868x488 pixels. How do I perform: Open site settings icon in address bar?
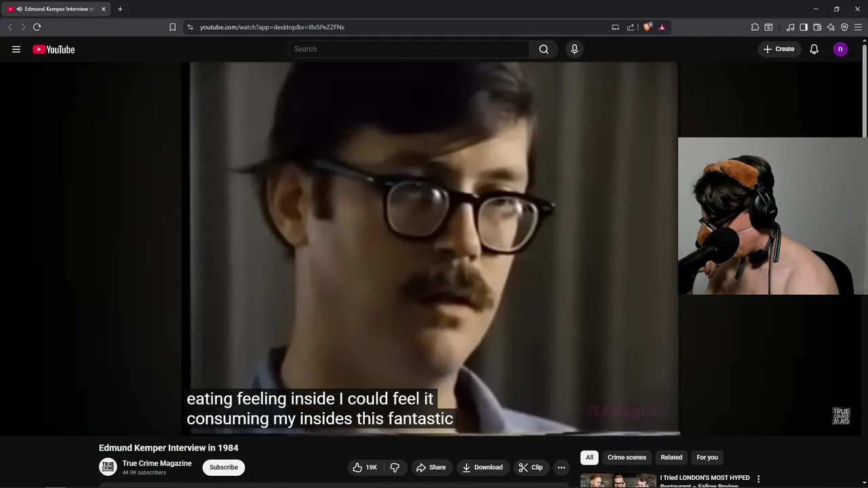(190, 27)
